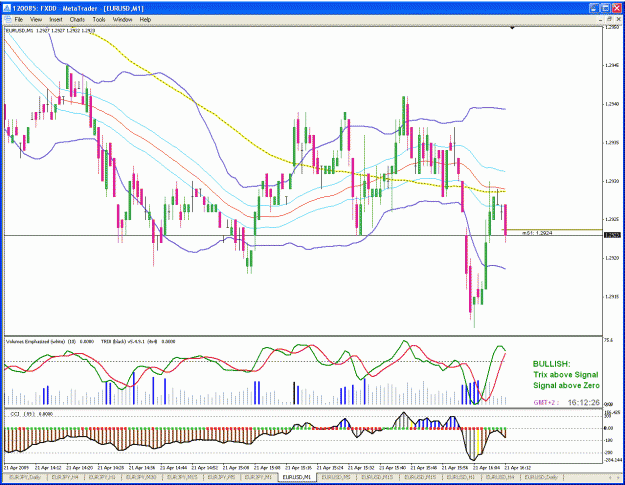Switch to the EURJPY,Daily chart tab
Image resolution: width=625 pixels, height=485 pixels.
25,477
